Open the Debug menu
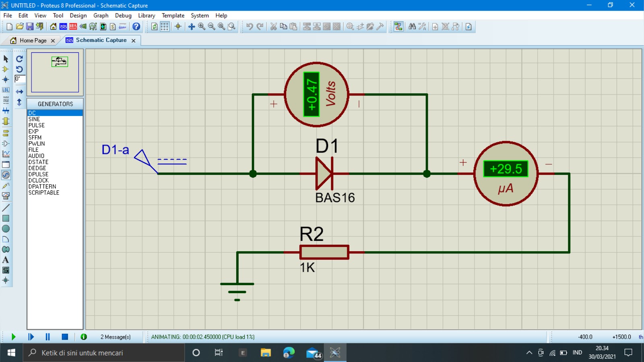Viewport: 644px width, 362px height. coord(123,15)
